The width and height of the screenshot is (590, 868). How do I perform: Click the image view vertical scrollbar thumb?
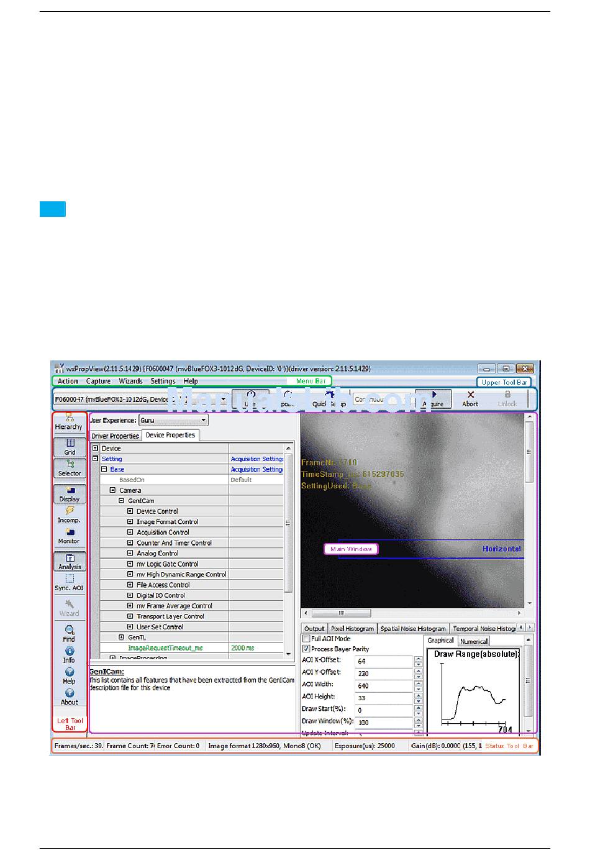(529, 452)
